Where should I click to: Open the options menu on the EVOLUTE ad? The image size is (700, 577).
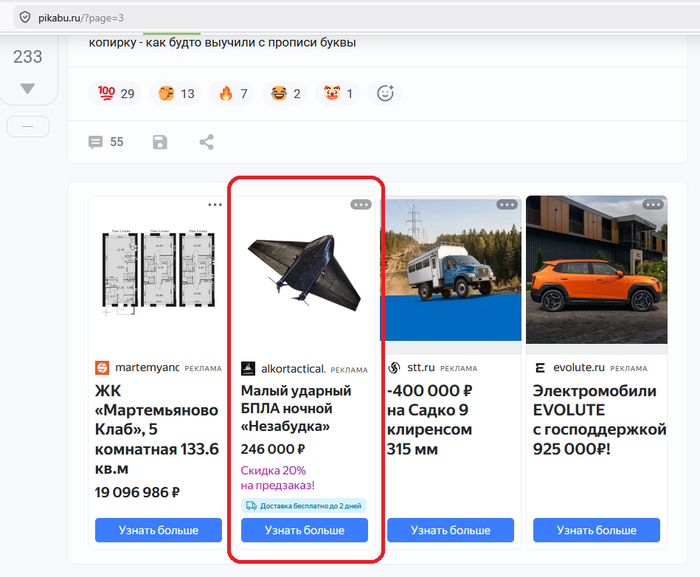(653, 205)
